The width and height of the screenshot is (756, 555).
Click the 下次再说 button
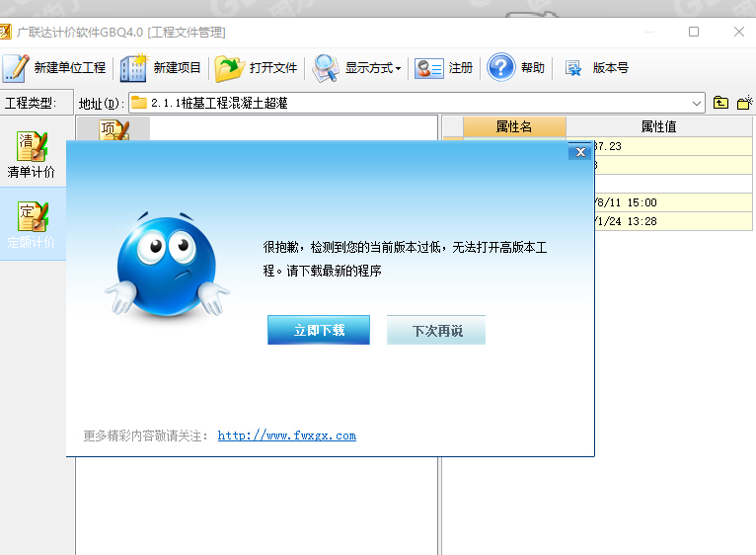[x=436, y=330]
